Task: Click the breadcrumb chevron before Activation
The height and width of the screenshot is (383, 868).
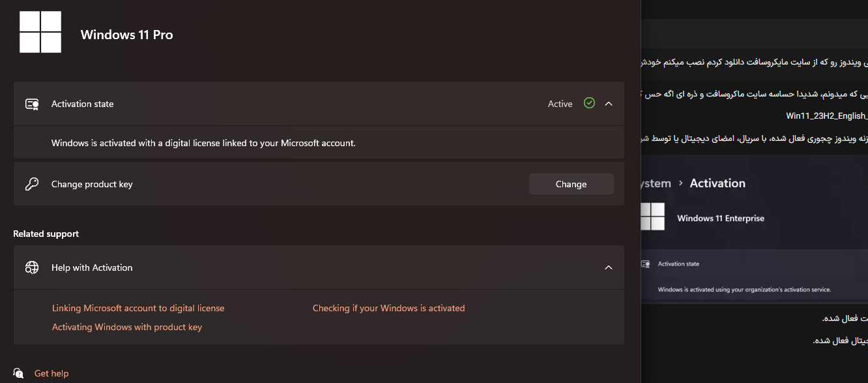Action: pos(680,183)
